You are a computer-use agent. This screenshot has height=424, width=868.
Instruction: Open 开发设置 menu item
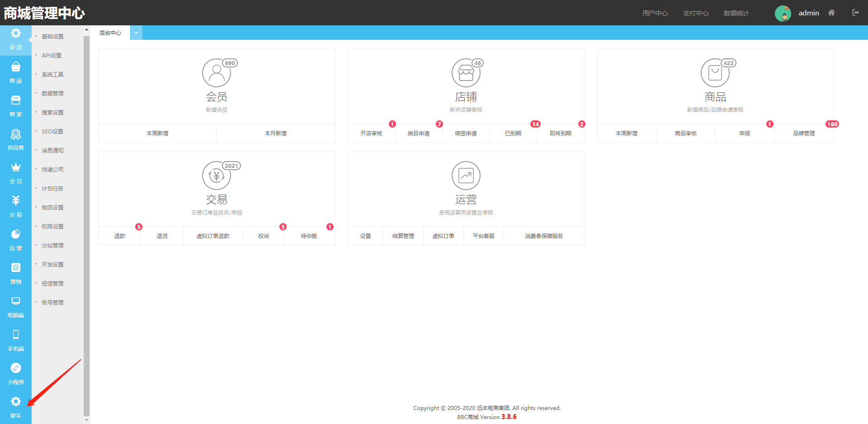pos(53,265)
